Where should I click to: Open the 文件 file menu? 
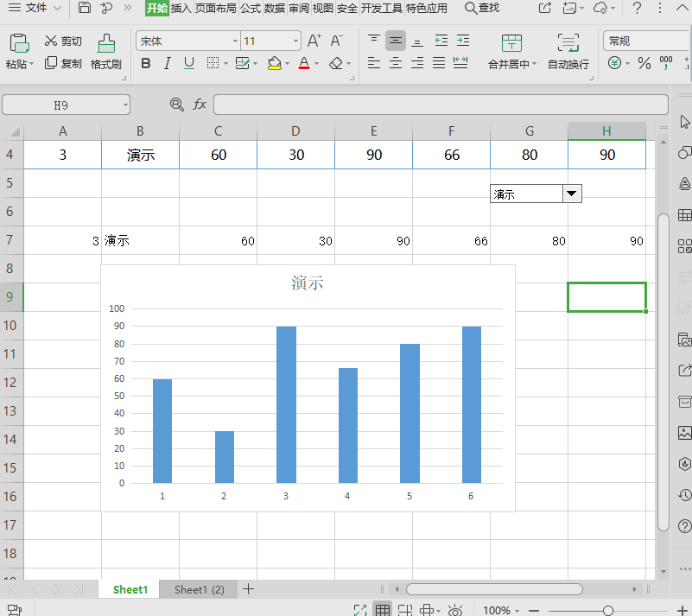35,8
